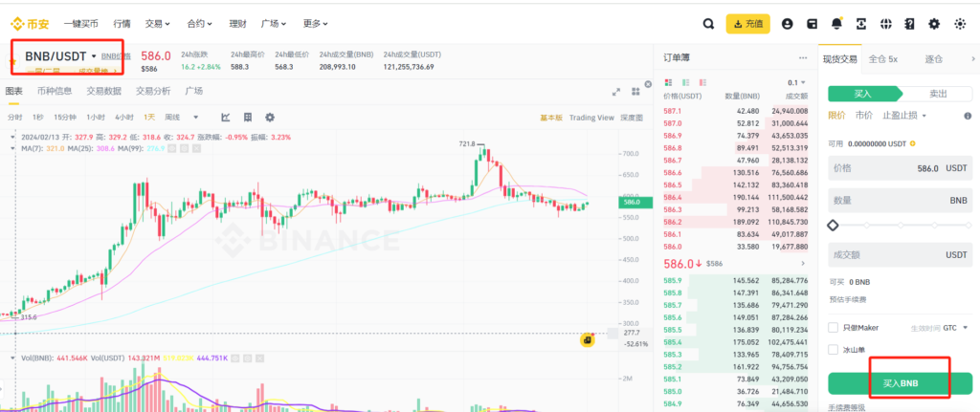
Task: Click arrow beside 586.0 mid price
Action: tap(803, 264)
